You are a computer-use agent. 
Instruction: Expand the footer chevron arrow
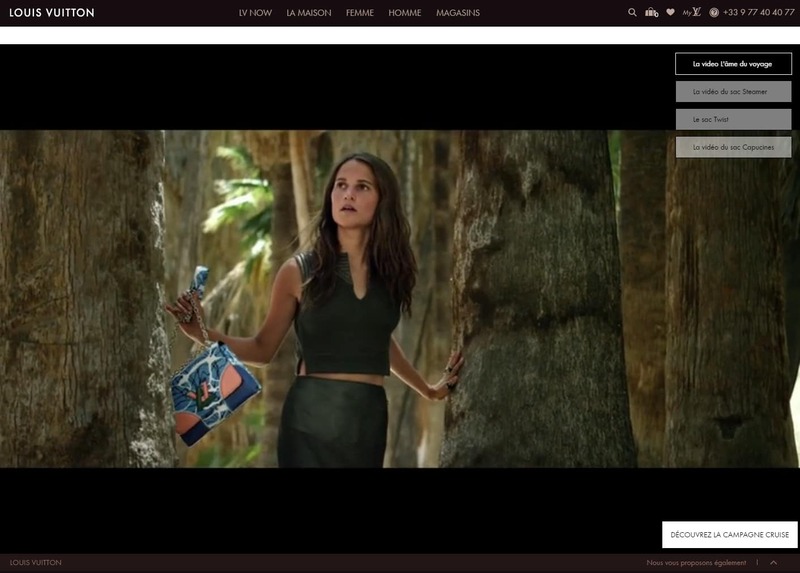(x=773, y=563)
